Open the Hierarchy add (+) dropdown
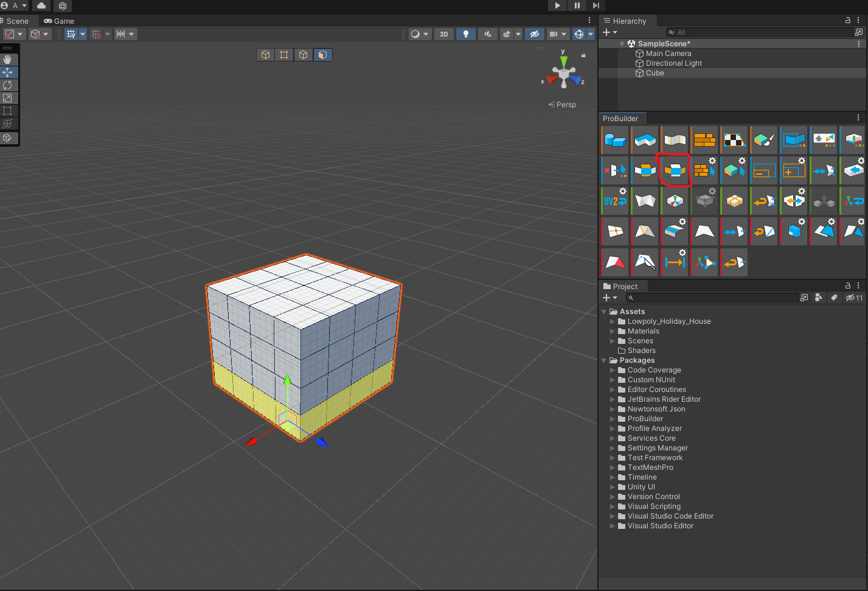This screenshot has height=591, width=868. [x=609, y=32]
